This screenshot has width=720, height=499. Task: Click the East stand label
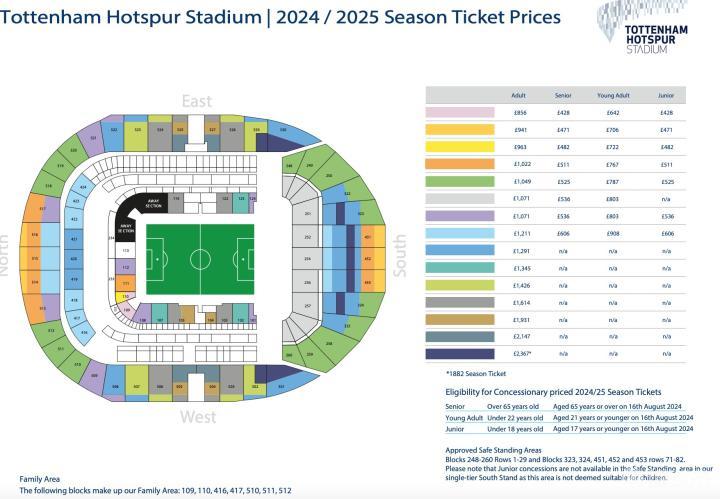pos(197,102)
